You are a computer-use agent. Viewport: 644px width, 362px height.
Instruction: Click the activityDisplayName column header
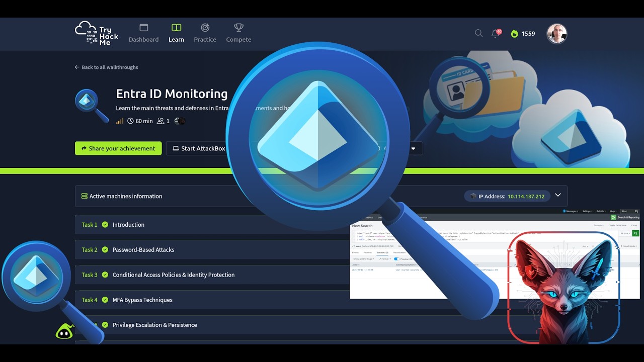click(x=406, y=264)
